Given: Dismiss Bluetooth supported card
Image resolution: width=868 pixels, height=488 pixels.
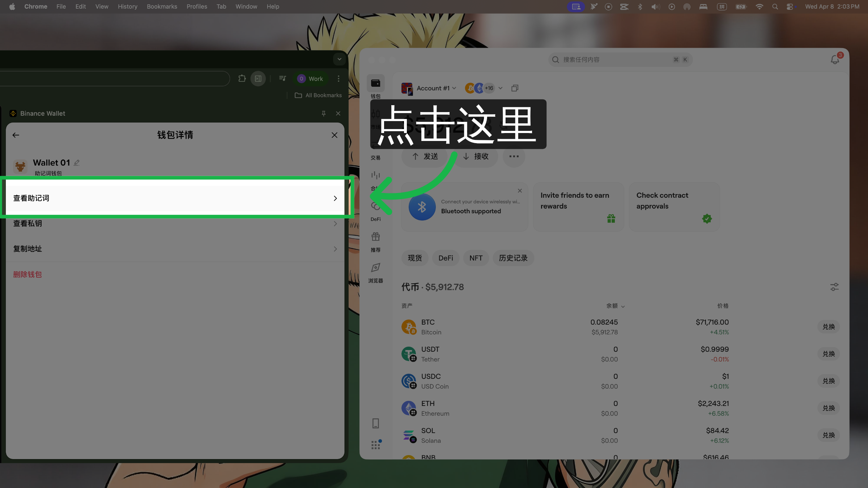Looking at the screenshot, I should tap(520, 191).
